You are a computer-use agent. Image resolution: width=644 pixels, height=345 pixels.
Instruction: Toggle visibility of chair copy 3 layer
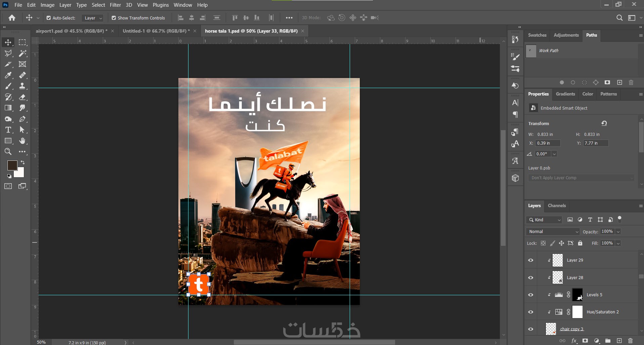(531, 329)
